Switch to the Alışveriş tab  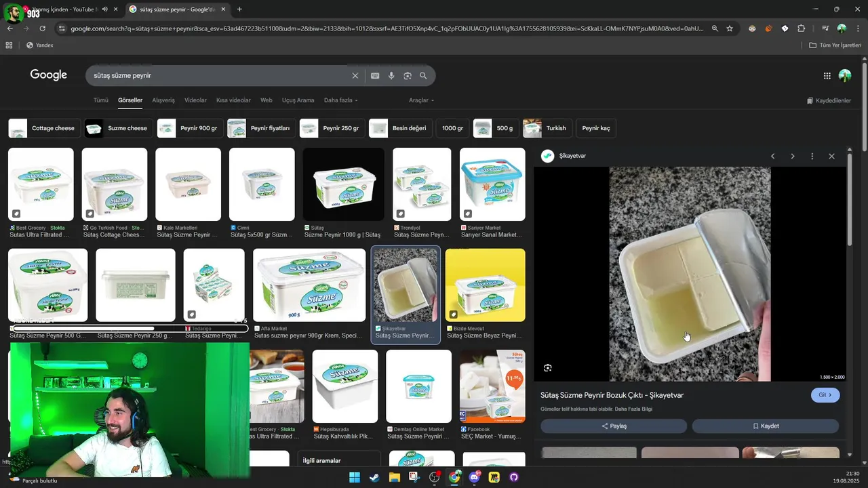tap(163, 100)
